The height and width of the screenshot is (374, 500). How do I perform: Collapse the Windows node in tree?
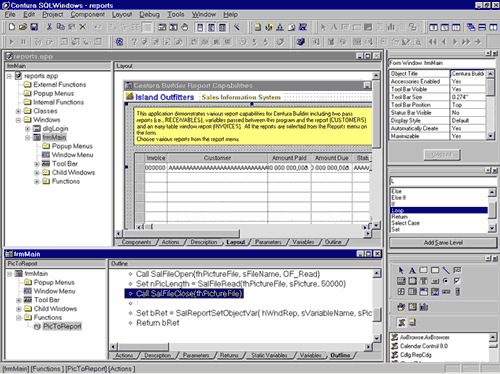19,120
